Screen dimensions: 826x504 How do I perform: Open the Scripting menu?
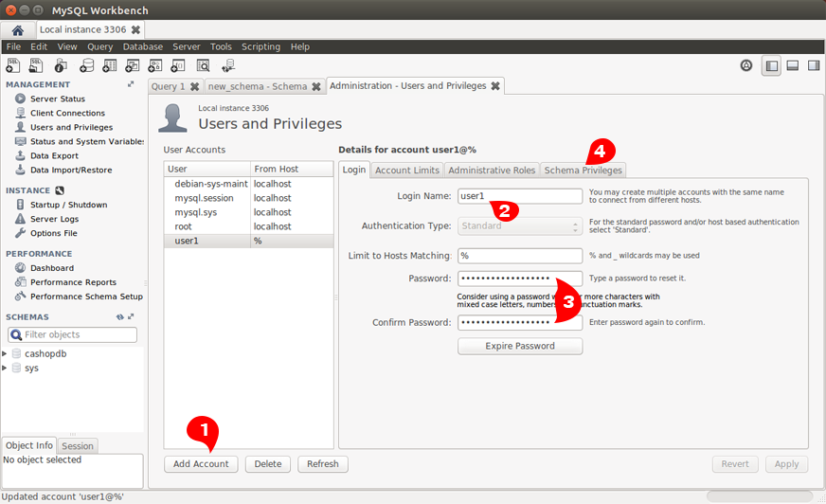[x=260, y=46]
